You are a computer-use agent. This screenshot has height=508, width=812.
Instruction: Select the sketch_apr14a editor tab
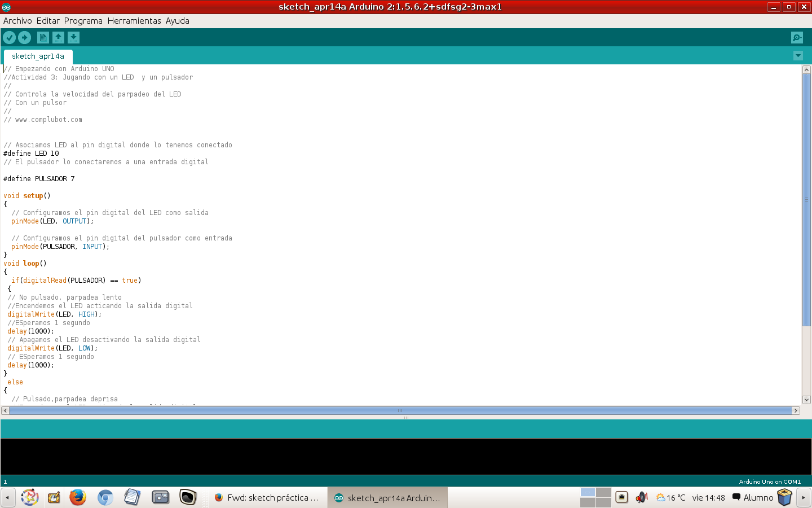pyautogui.click(x=38, y=56)
